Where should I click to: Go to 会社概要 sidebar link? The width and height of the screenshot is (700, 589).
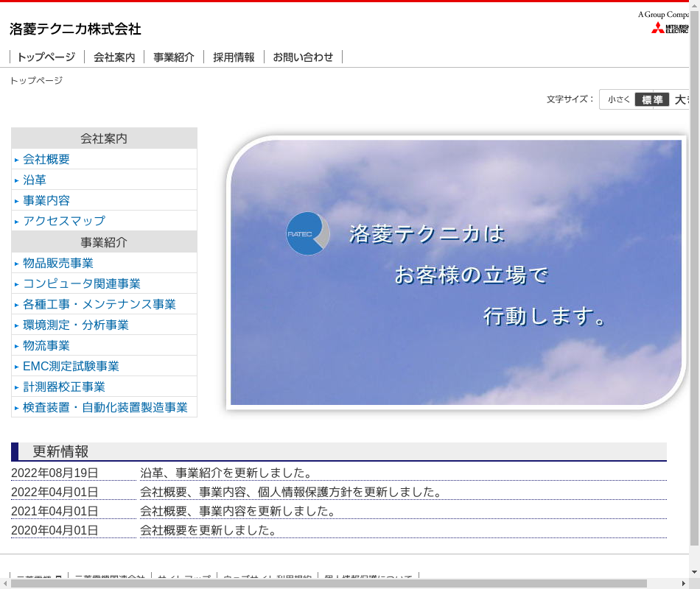coord(46,159)
